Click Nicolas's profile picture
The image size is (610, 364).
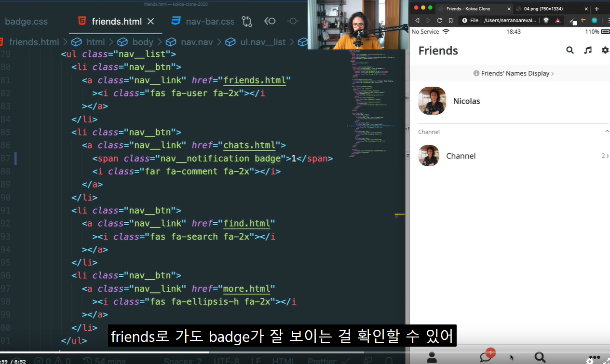(432, 101)
